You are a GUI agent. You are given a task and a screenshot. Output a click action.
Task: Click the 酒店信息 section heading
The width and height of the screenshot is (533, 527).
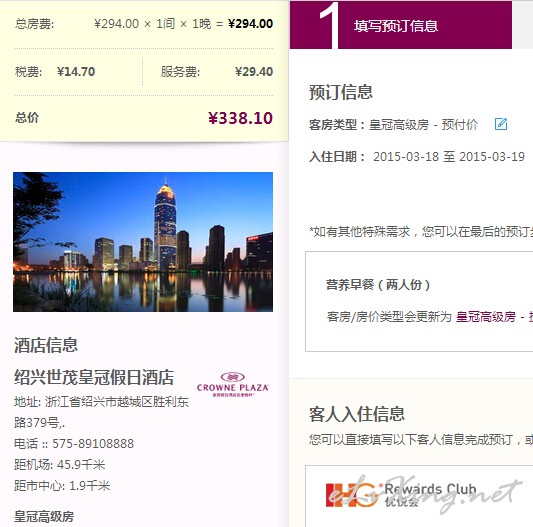(46, 345)
